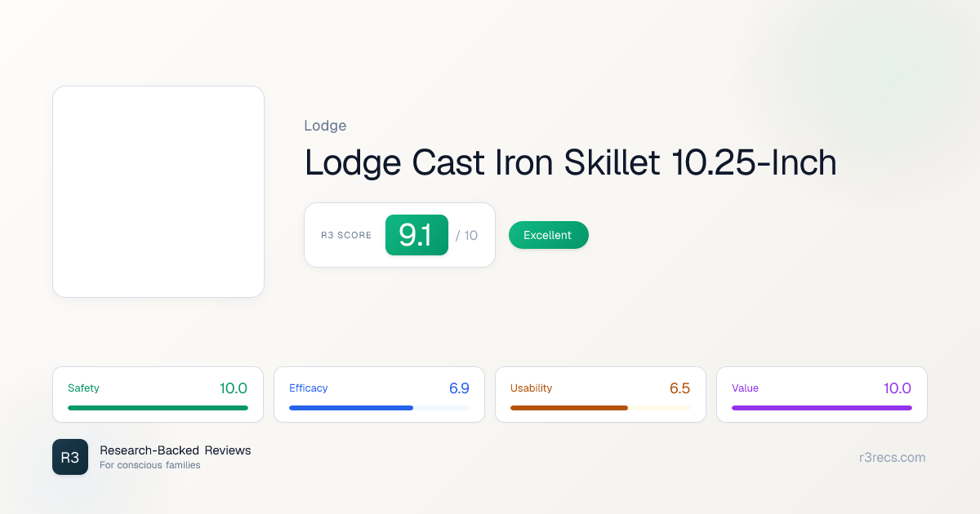Click the Lodge brand name
Screen dimensions: 980x514
tap(325, 126)
